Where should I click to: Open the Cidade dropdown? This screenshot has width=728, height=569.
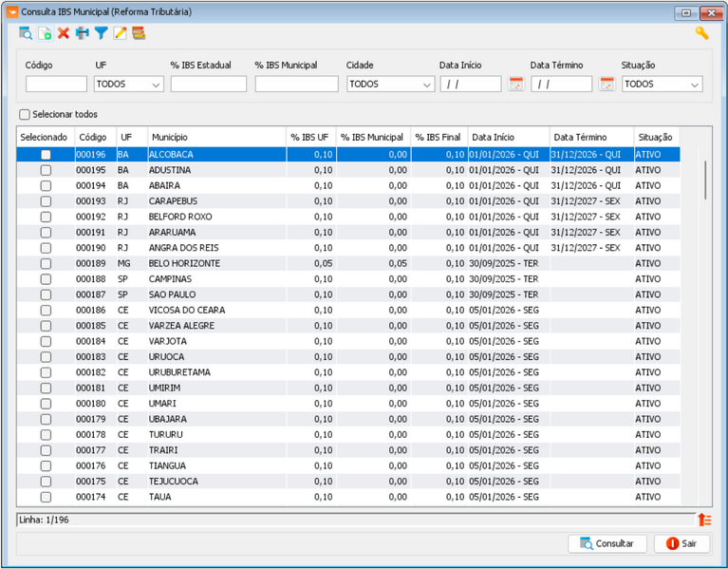tap(427, 84)
